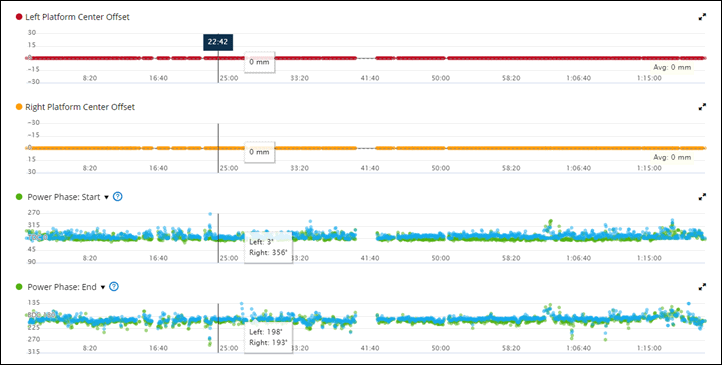Click the 135 value on Power Phase: End axis
Viewport: 722px width, 365px height.
pos(34,303)
